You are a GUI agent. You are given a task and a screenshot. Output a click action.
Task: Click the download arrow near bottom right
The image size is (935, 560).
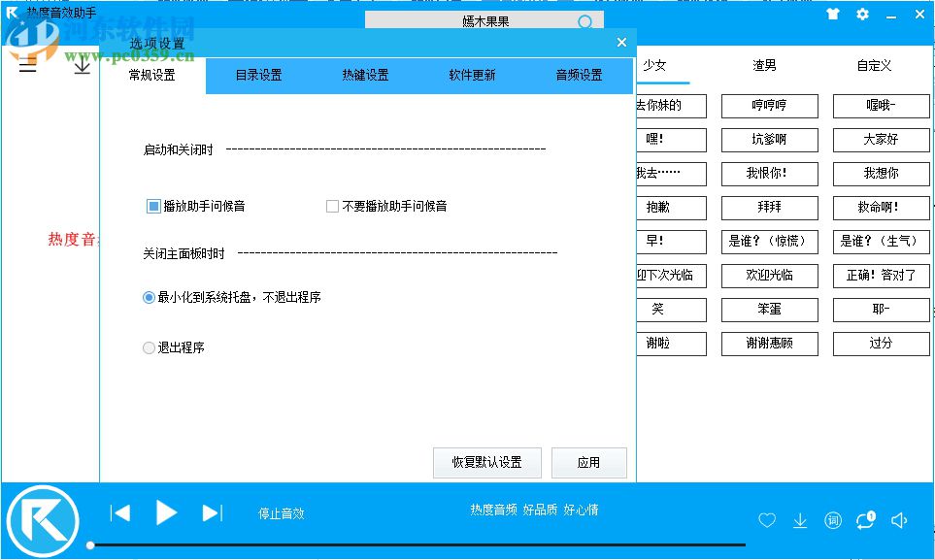click(800, 520)
